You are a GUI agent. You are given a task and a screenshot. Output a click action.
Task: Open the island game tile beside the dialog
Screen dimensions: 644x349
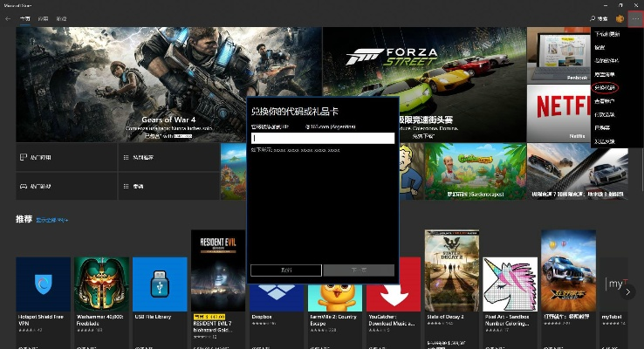click(233, 172)
